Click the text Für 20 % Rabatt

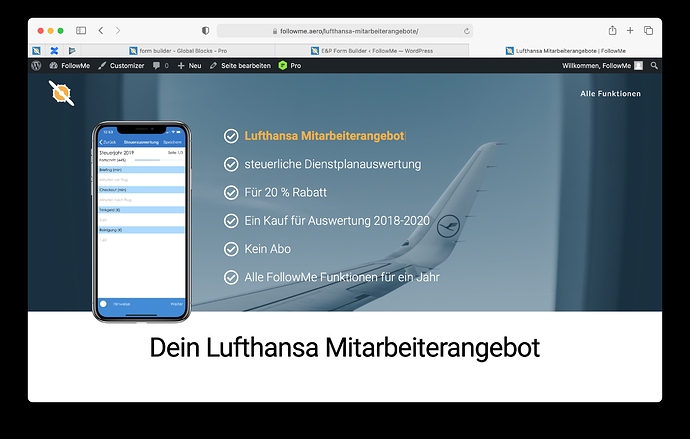[x=286, y=192]
